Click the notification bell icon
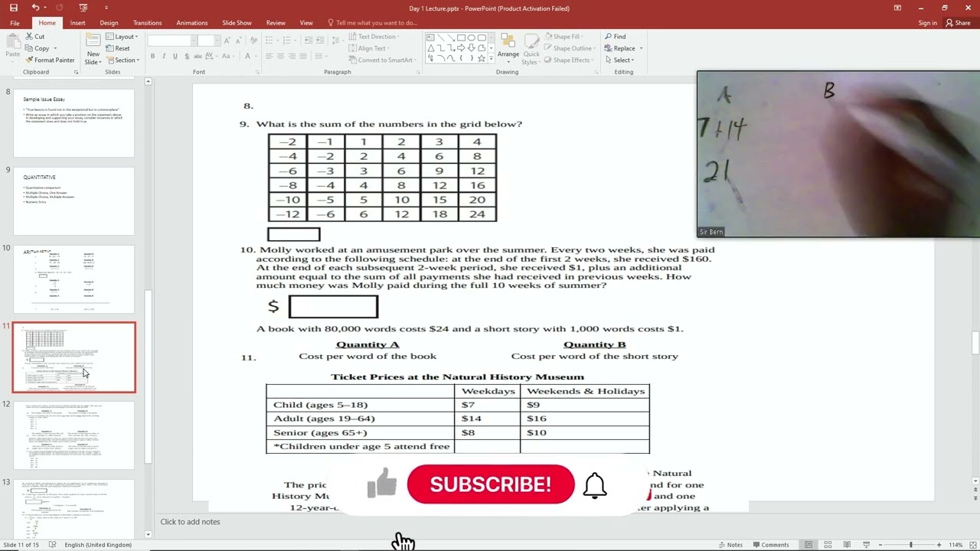Screen dimensions: 980x551 point(595,484)
